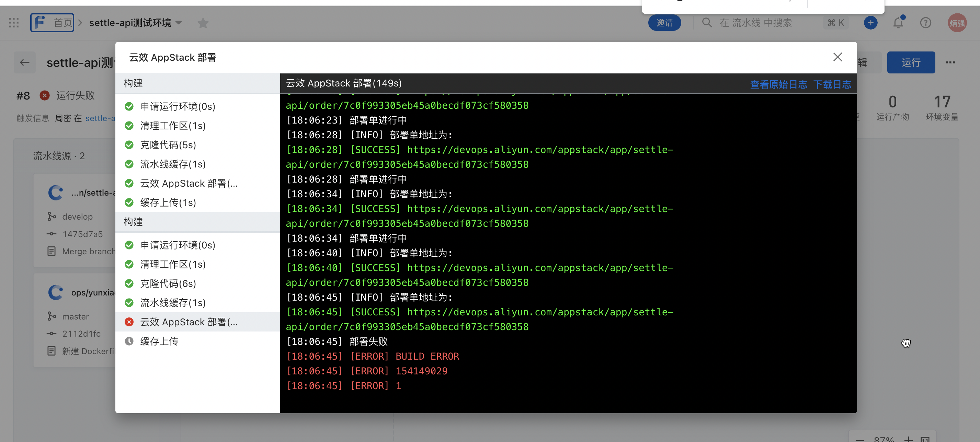Open the apps grid launcher icon
The height and width of the screenshot is (442, 980).
[14, 23]
